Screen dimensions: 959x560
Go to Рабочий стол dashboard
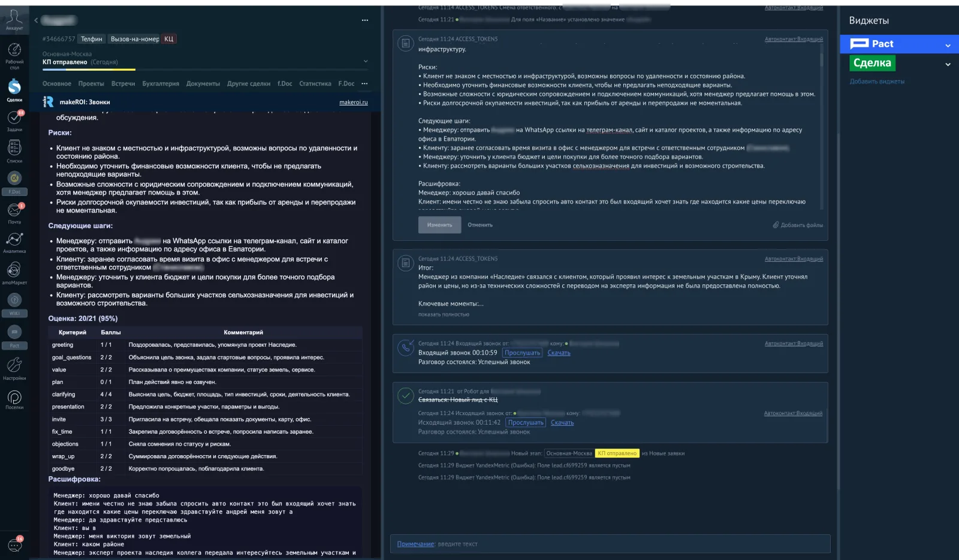[x=14, y=56]
